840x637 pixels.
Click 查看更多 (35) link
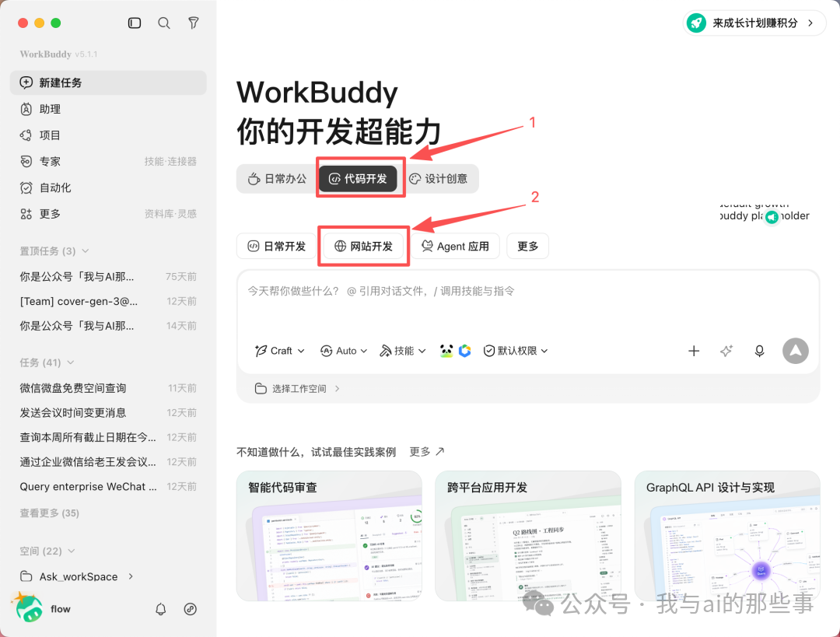pos(49,513)
